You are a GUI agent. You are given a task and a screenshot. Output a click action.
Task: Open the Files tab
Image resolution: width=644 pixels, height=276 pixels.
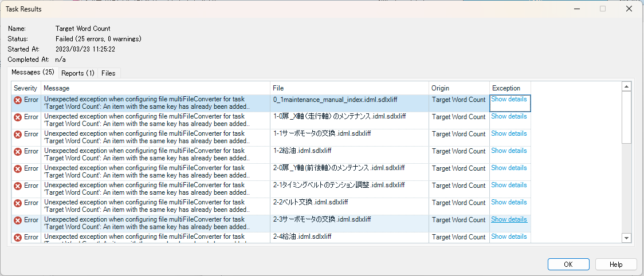(108, 73)
